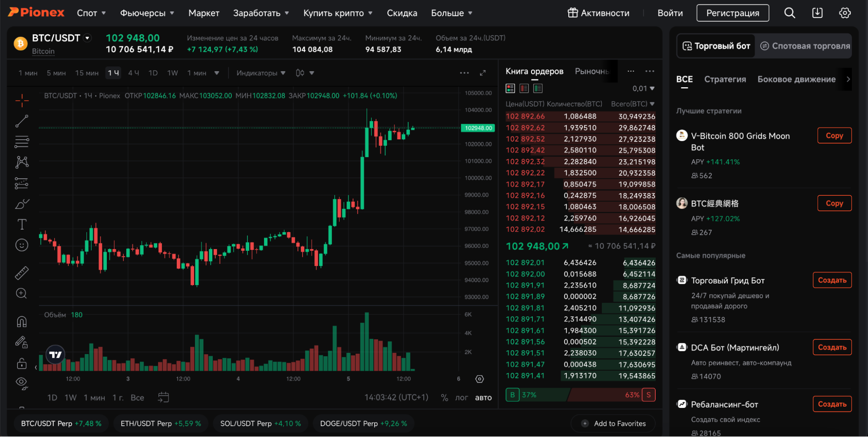Open chart scale settings gear
This screenshot has height=437, width=868.
[x=479, y=379]
